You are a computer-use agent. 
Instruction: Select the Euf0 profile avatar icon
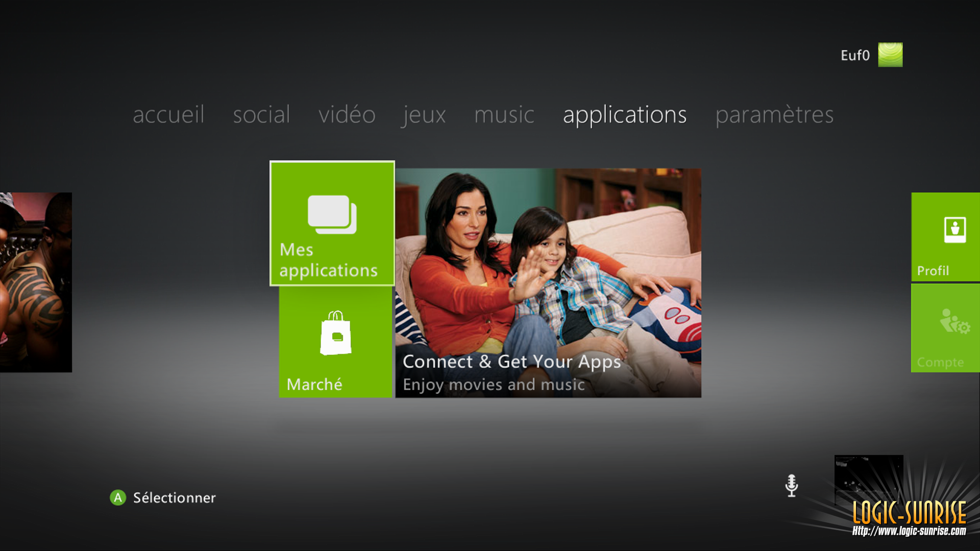[891, 55]
